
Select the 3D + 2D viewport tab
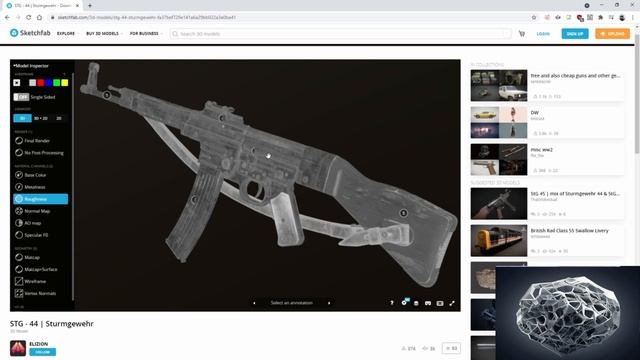[x=41, y=118]
